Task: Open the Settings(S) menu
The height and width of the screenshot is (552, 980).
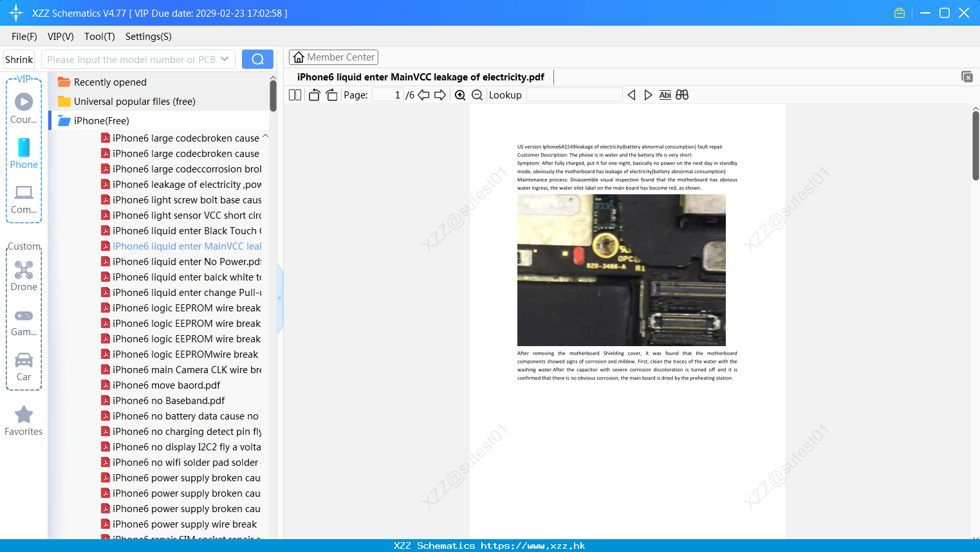Action: point(148,36)
